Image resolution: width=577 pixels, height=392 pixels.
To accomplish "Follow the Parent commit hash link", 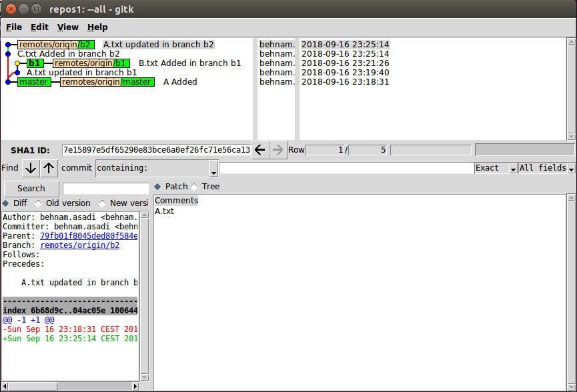I will pyautogui.click(x=89, y=236).
